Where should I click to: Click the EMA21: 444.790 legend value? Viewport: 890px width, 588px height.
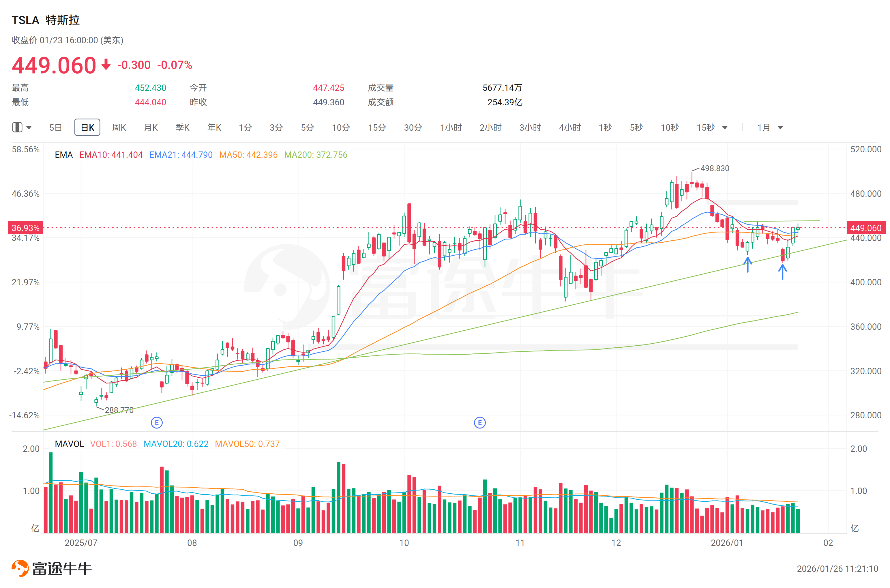(x=181, y=155)
